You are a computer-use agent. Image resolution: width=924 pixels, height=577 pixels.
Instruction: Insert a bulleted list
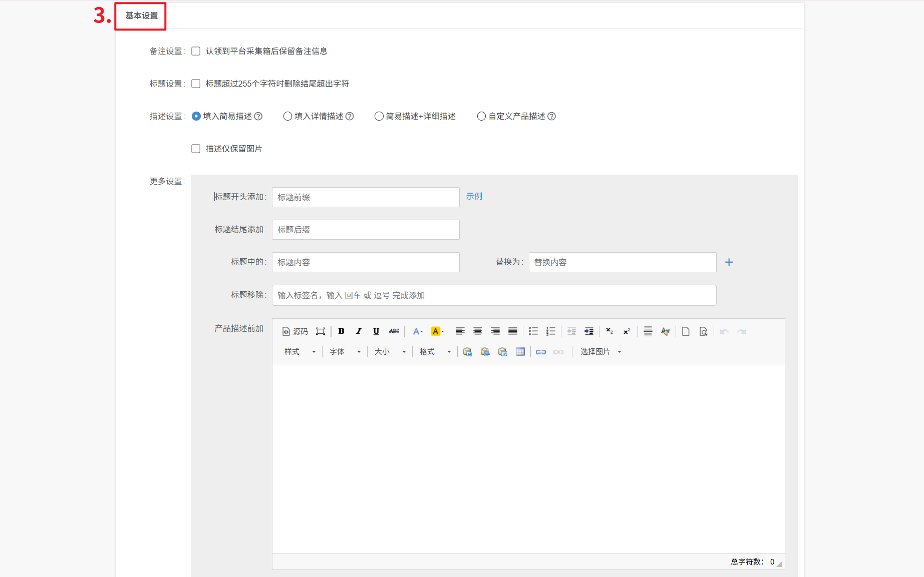533,331
